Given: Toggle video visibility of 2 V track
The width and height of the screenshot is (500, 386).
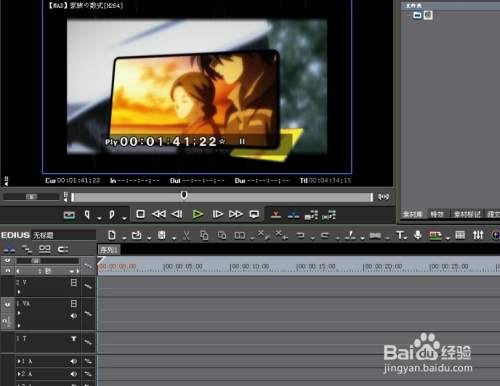Looking at the screenshot, I should pyautogui.click(x=74, y=283).
